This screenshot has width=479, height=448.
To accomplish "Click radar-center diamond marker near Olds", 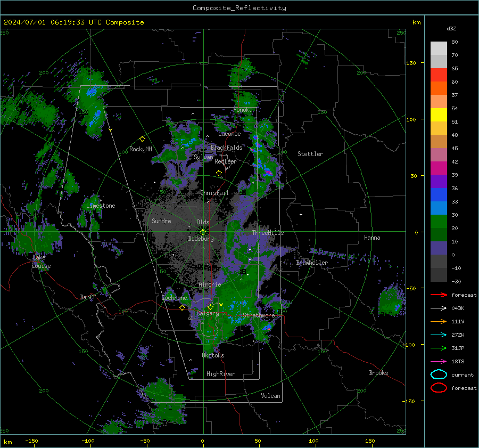I will pyautogui.click(x=203, y=232).
